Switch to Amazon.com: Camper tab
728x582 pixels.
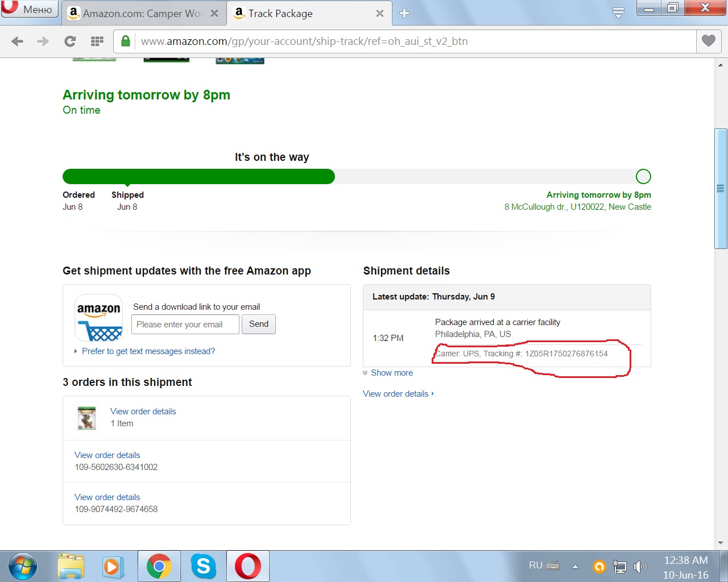143,13
